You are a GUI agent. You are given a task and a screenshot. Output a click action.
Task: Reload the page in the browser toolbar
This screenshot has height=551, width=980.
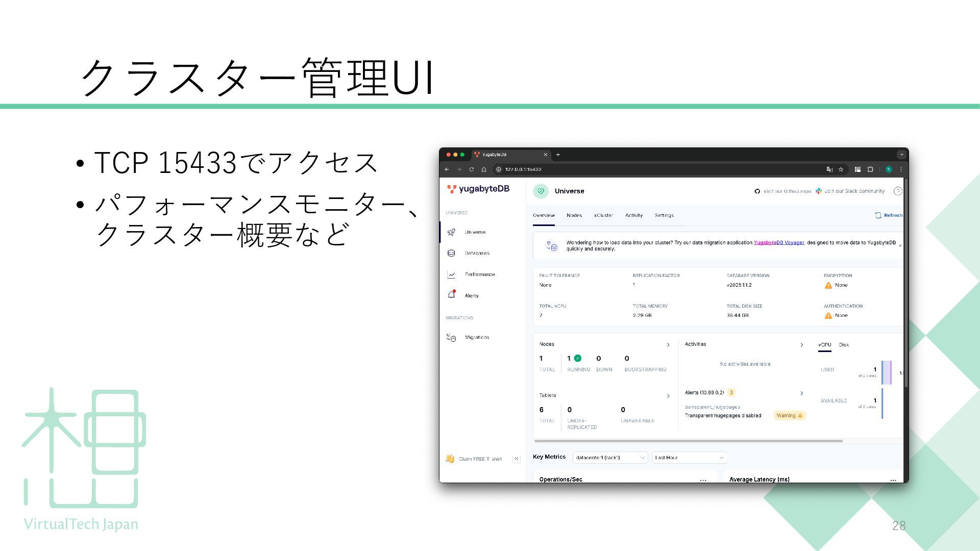(x=472, y=169)
